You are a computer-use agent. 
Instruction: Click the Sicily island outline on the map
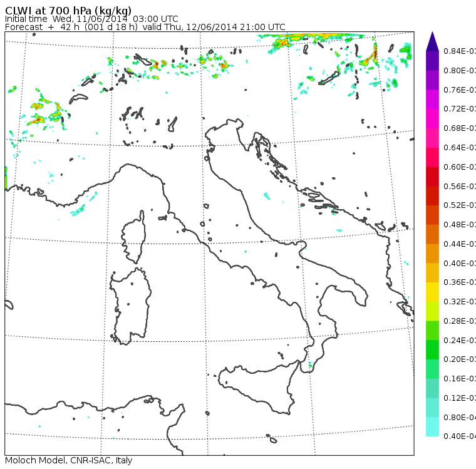coord(259,386)
